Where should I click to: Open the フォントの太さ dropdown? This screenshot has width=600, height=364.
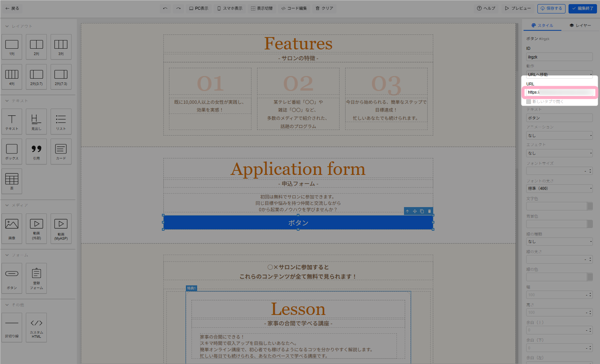pos(559,188)
